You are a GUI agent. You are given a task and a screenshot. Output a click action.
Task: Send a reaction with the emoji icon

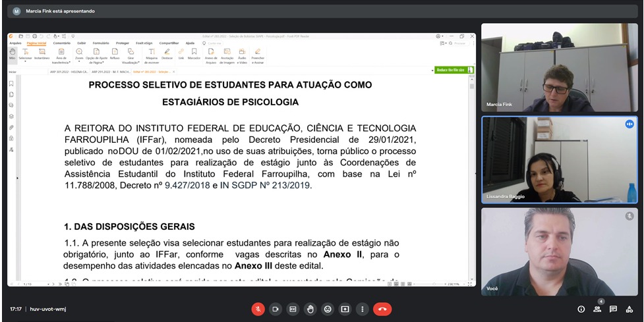327,309
